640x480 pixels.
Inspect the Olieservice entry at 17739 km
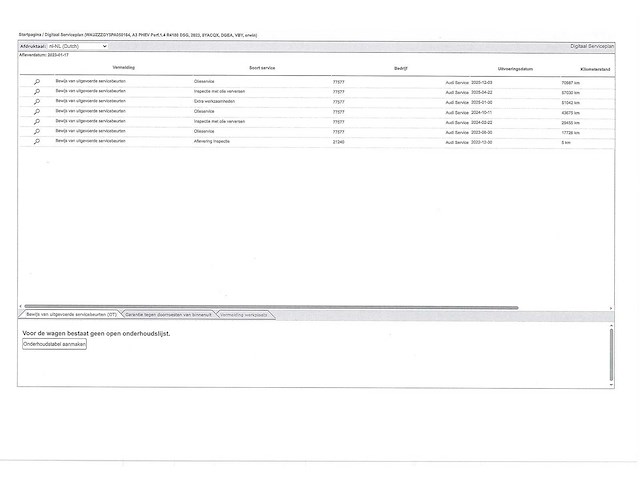(37, 132)
